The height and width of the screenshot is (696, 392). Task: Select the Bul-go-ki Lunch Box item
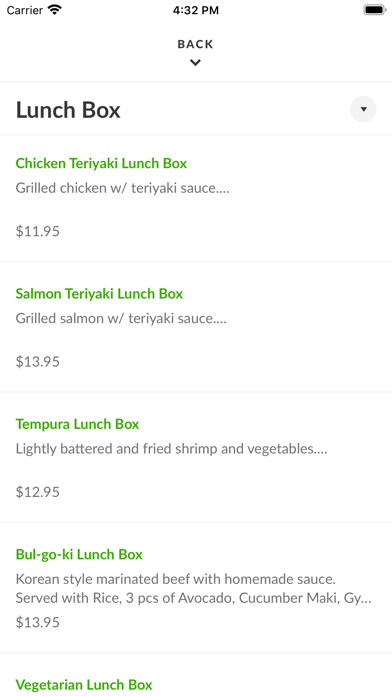click(196, 588)
